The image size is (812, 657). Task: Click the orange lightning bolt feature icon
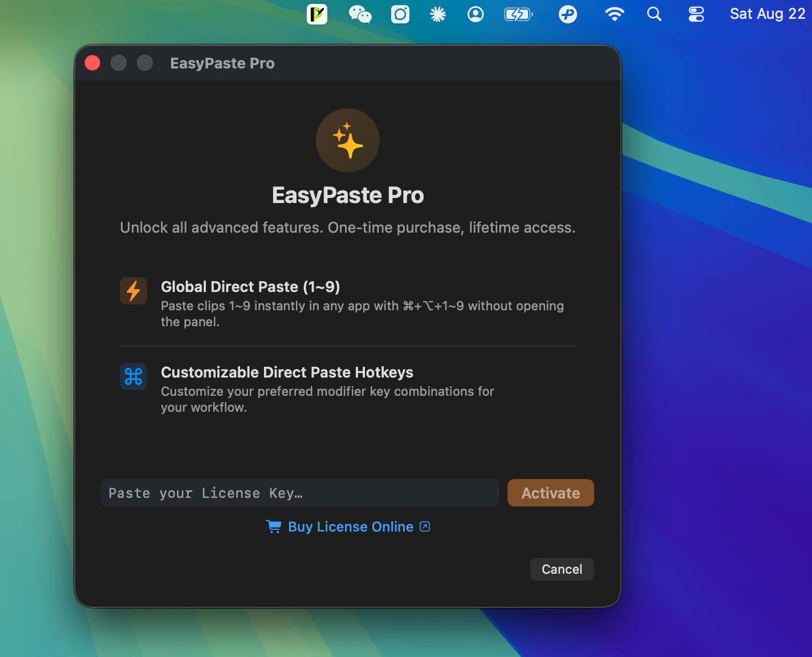133,291
